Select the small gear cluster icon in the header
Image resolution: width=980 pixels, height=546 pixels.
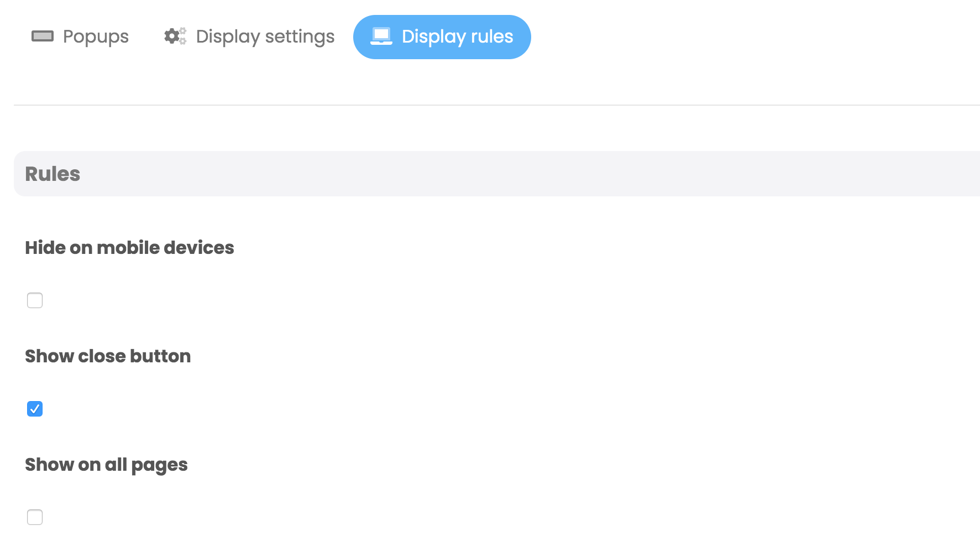pos(174,36)
